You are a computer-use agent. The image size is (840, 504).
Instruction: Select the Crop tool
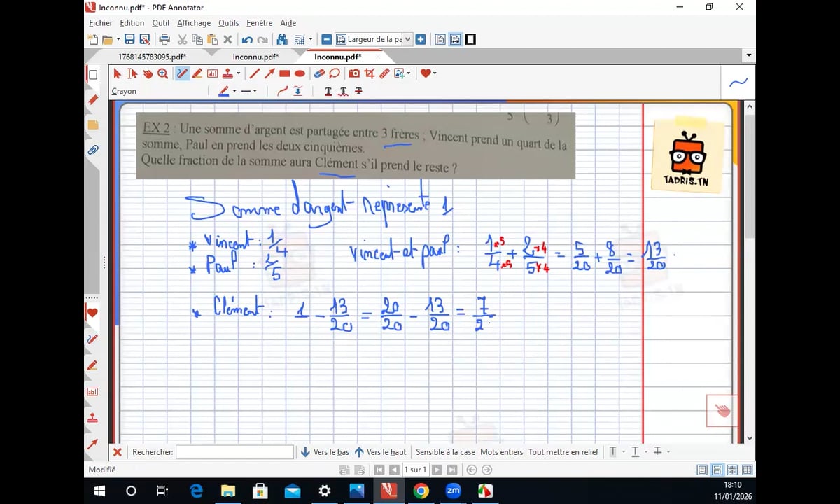pyautogui.click(x=369, y=73)
